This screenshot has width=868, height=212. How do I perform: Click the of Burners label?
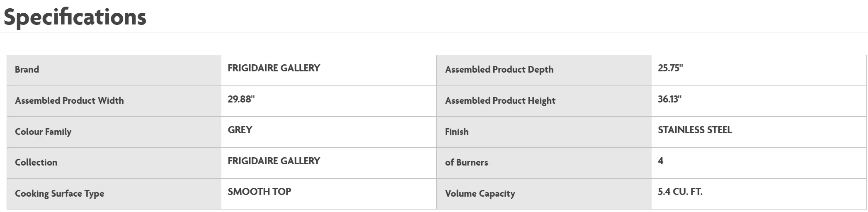(x=466, y=163)
